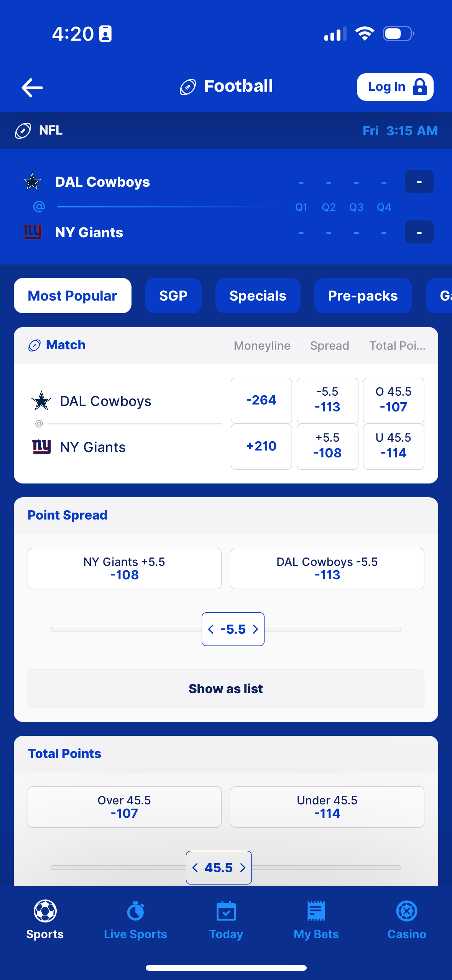Viewport: 452px width, 980px height.
Task: Open My Bets receipt icon
Action: point(316,911)
